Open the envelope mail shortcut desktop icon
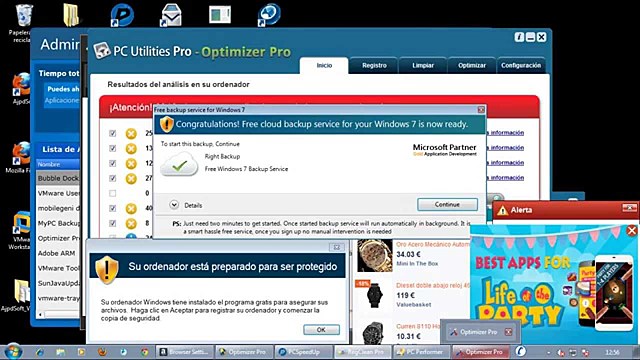The width and height of the screenshot is (640, 360). [x=171, y=15]
